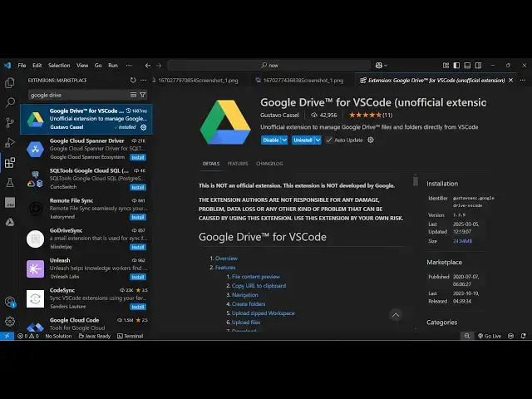Toggle the bottom panel layout button
The width and height of the screenshot is (532, 399).
pyautogui.click(x=467, y=65)
